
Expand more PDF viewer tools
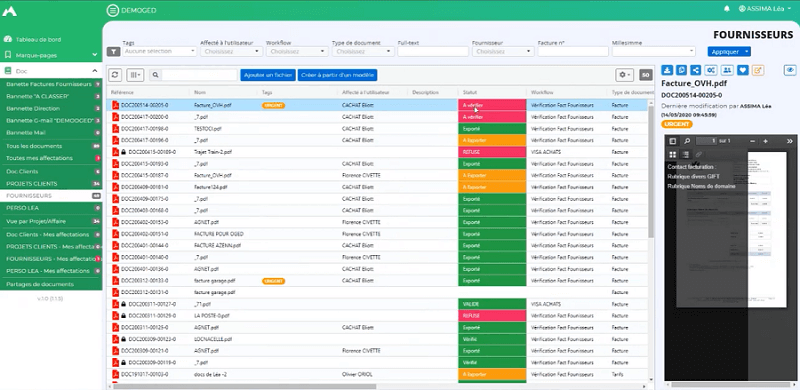click(790, 141)
